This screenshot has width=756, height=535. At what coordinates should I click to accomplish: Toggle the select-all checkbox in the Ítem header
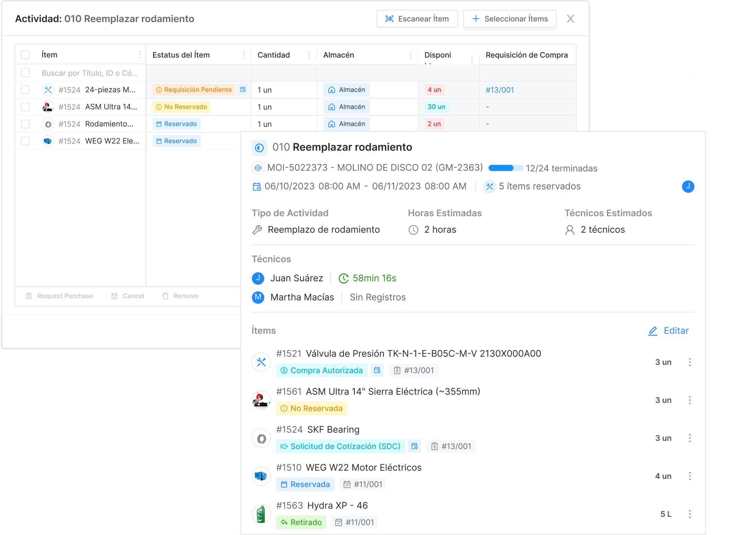click(x=25, y=55)
